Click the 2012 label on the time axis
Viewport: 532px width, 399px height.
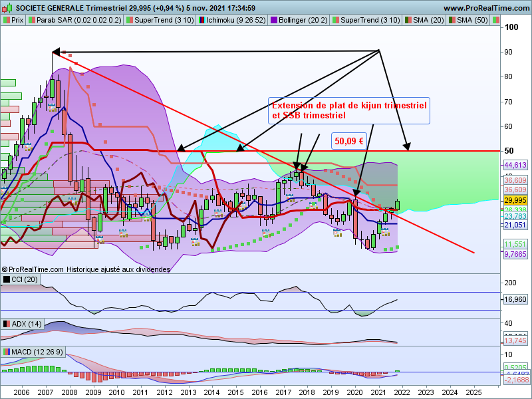pyautogui.click(x=165, y=392)
